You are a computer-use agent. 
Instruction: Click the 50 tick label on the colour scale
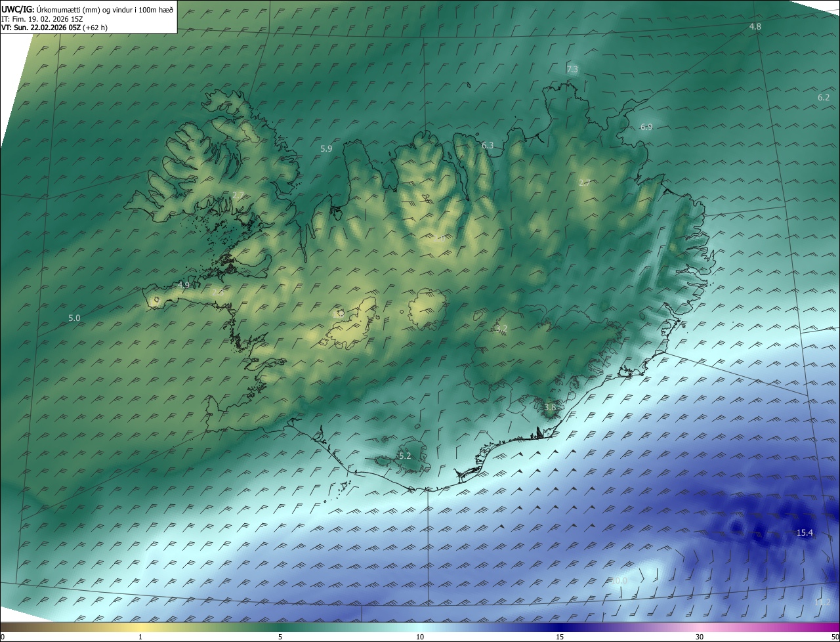(835, 637)
